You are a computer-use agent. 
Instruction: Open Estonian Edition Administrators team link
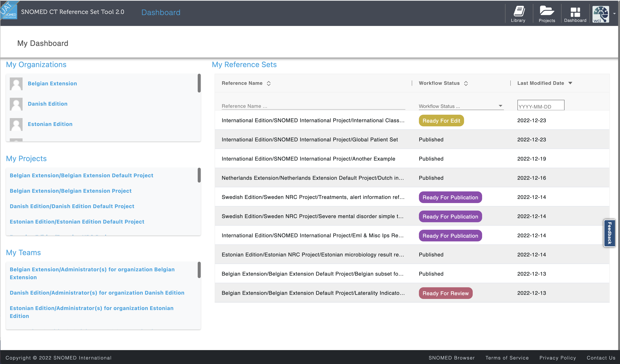point(92,312)
